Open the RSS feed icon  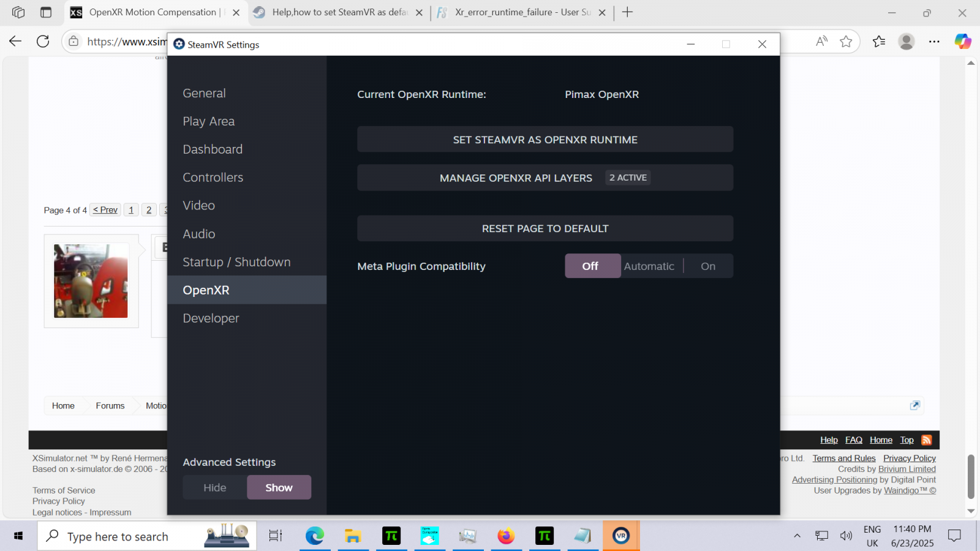pos(927,440)
